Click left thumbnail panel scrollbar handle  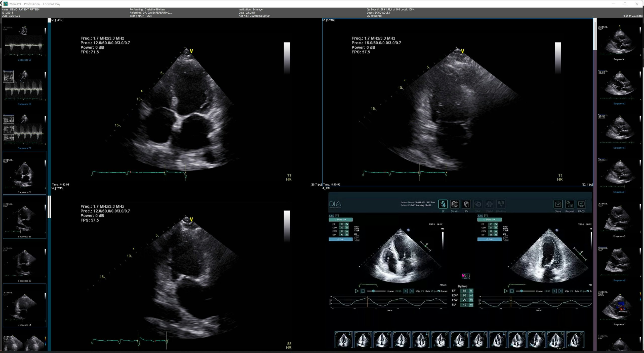pos(49,207)
